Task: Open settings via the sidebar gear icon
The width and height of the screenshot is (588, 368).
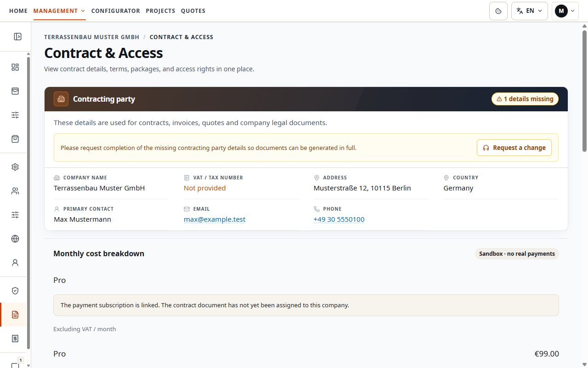Action: (x=15, y=167)
